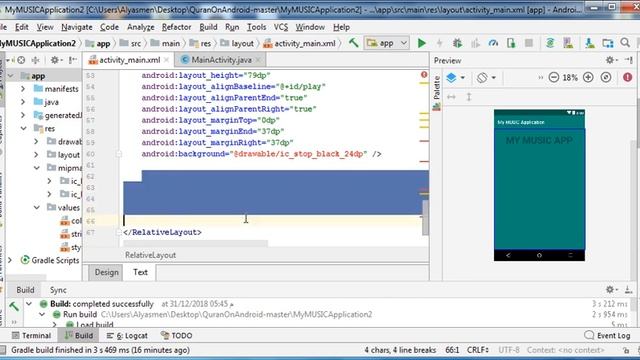Click the phone layout preview thumbnail
The width and height of the screenshot is (640, 360).
tap(539, 185)
